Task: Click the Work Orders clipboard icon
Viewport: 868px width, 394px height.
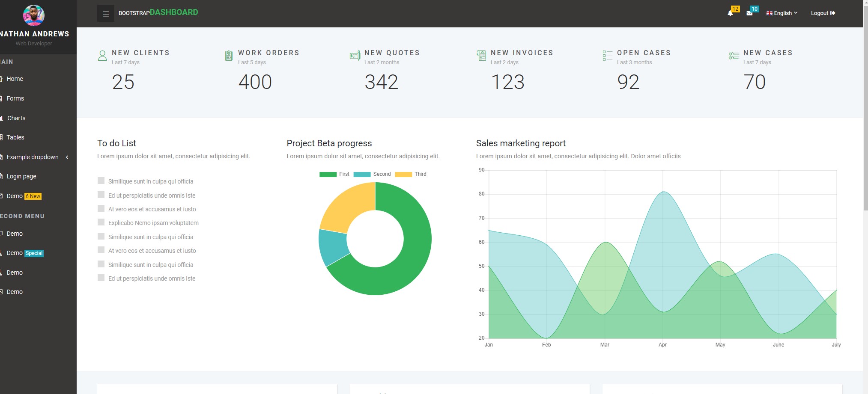Action: [x=229, y=56]
